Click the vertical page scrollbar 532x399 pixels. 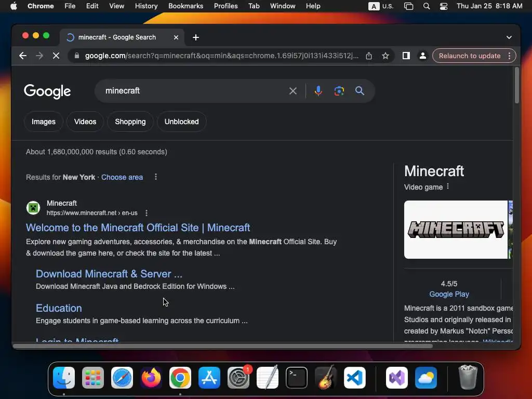click(x=517, y=86)
